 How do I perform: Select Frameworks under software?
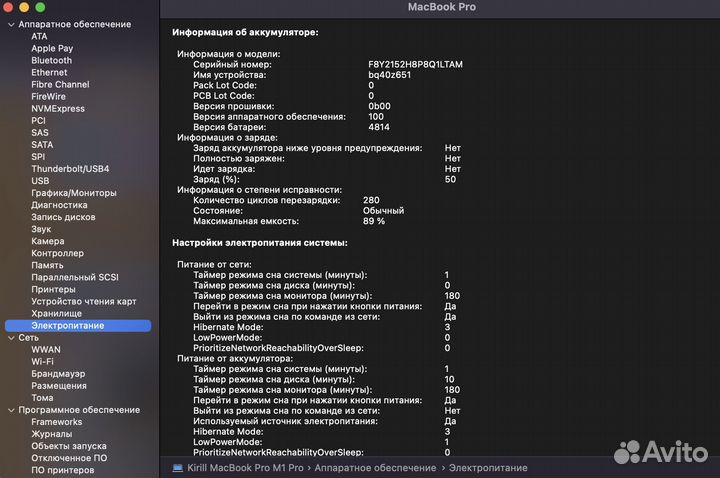click(x=56, y=422)
